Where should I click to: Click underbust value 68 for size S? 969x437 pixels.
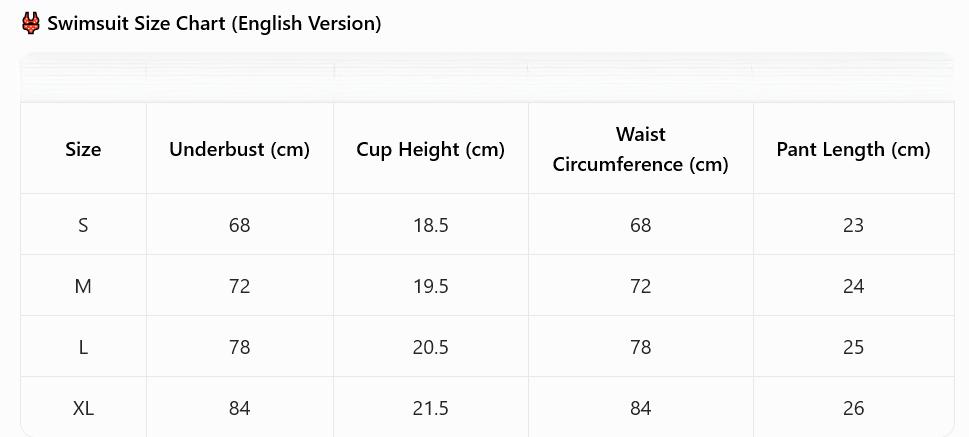coord(239,225)
